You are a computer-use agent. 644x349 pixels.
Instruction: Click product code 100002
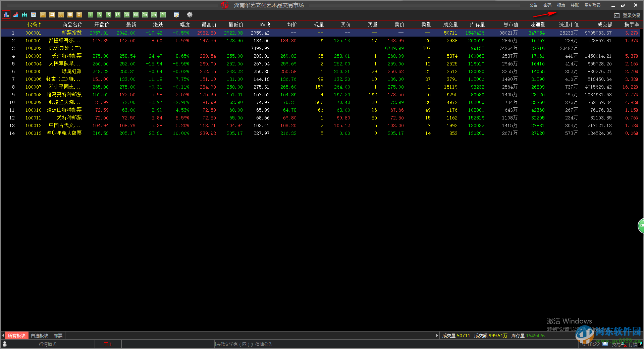click(x=34, y=48)
